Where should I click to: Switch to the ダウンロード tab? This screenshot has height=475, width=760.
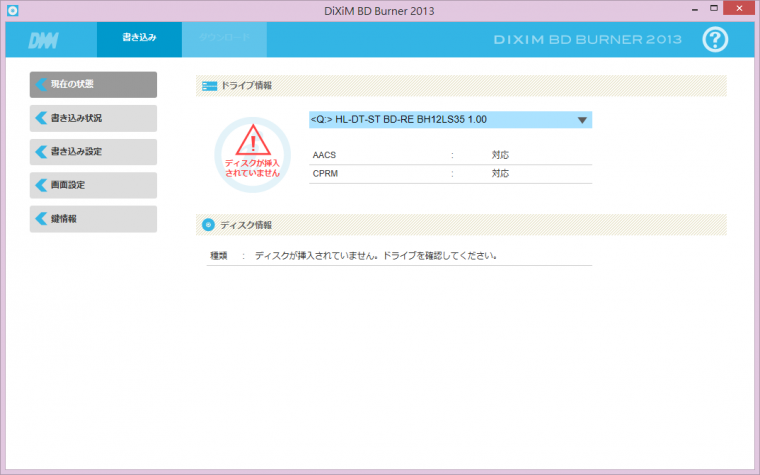(x=224, y=39)
